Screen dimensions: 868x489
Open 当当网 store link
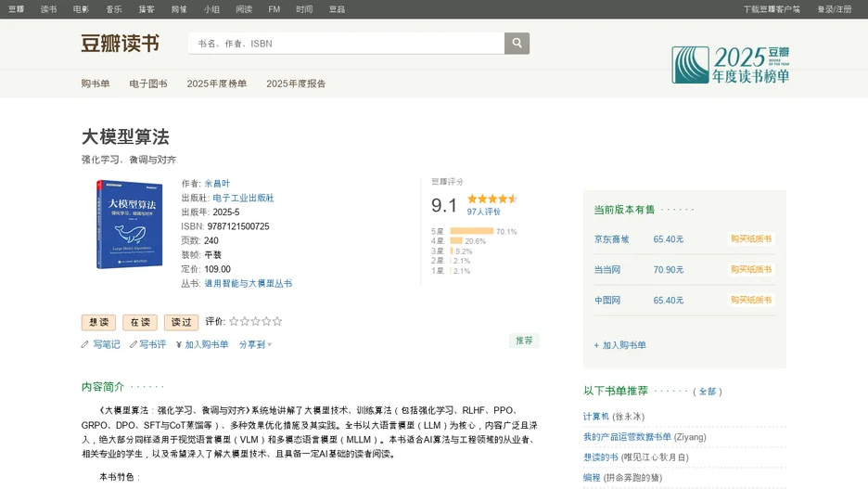(x=607, y=270)
